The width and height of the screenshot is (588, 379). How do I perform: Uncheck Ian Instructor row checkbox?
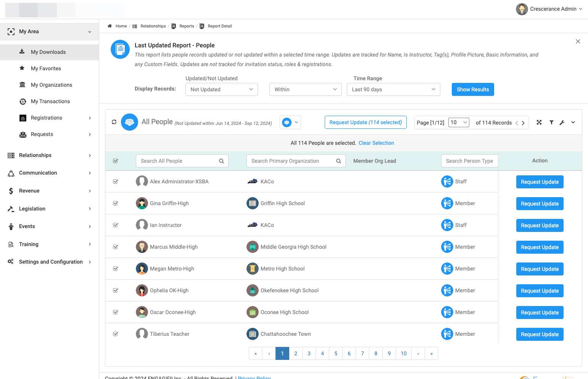(x=116, y=225)
